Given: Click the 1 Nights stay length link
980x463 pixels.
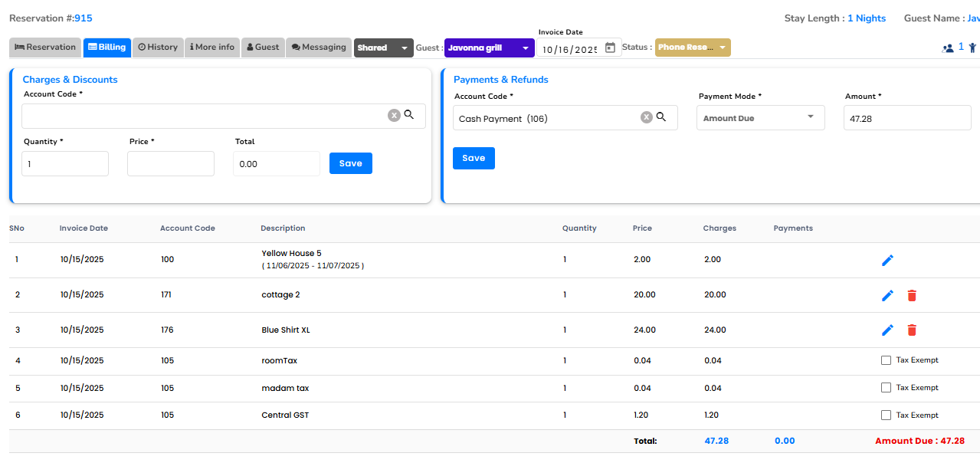Looking at the screenshot, I should point(867,18).
